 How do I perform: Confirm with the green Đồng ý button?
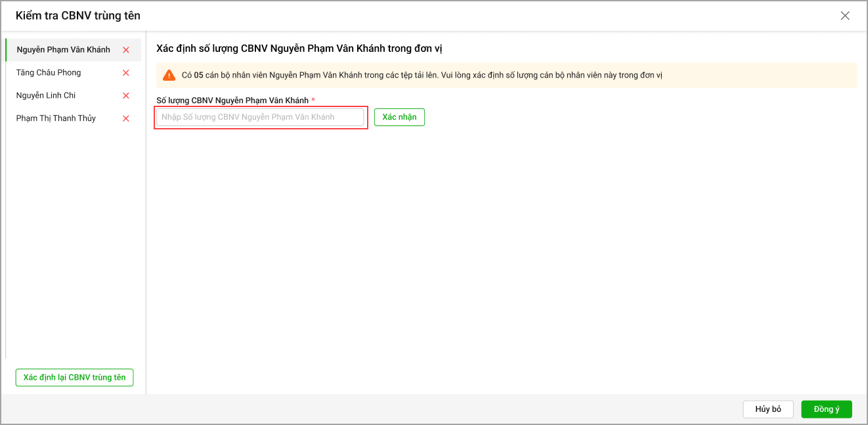tap(826, 409)
